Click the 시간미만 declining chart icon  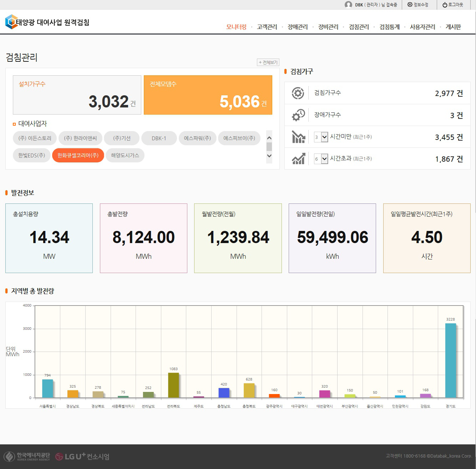click(x=298, y=137)
